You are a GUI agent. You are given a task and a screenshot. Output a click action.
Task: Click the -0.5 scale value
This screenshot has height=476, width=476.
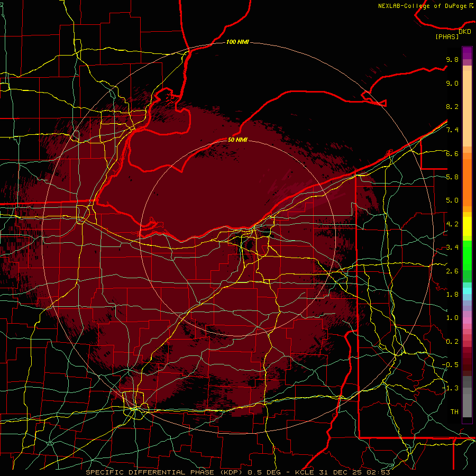point(450,365)
